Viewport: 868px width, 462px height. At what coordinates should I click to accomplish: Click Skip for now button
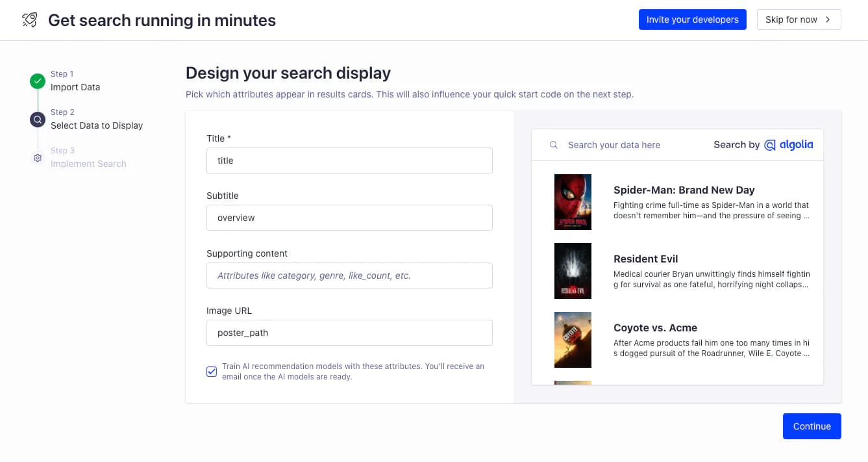pyautogui.click(x=799, y=19)
